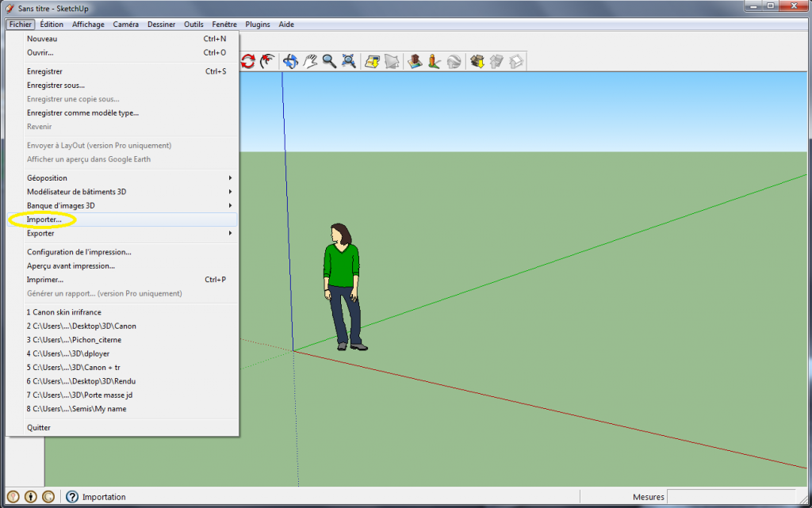The image size is (812, 508).
Task: Select the Enregistrer entry
Action: pyautogui.click(x=122, y=71)
